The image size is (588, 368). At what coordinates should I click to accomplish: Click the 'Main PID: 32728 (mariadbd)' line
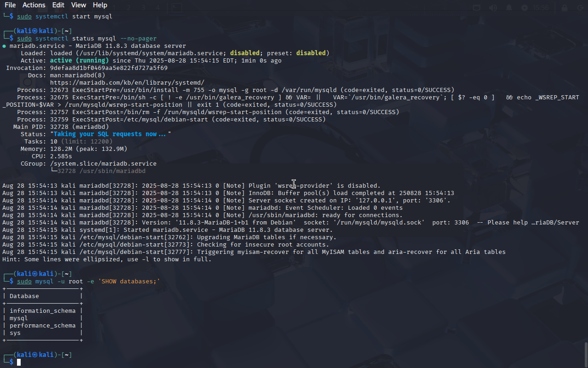61,126
